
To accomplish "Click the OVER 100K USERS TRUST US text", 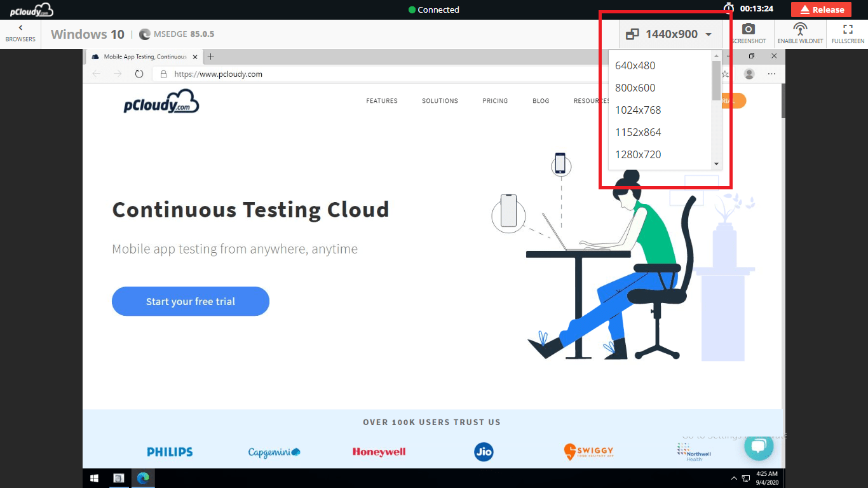I will (431, 422).
